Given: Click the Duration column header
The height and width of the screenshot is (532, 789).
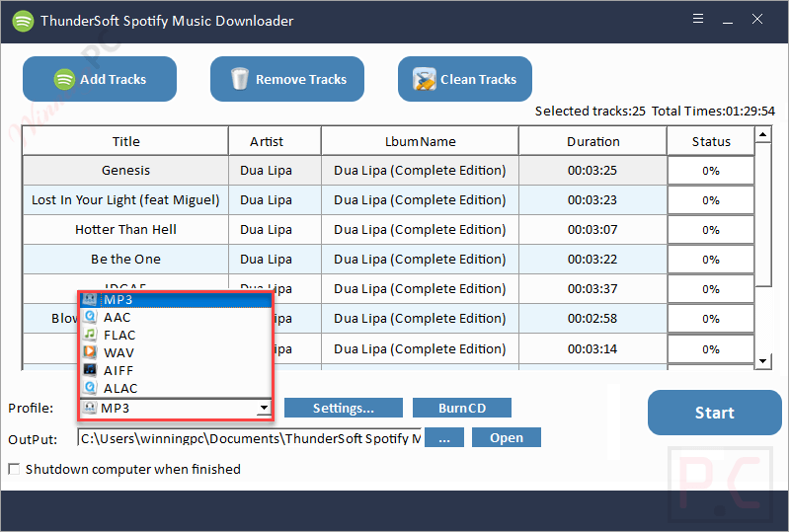Looking at the screenshot, I should click(592, 141).
